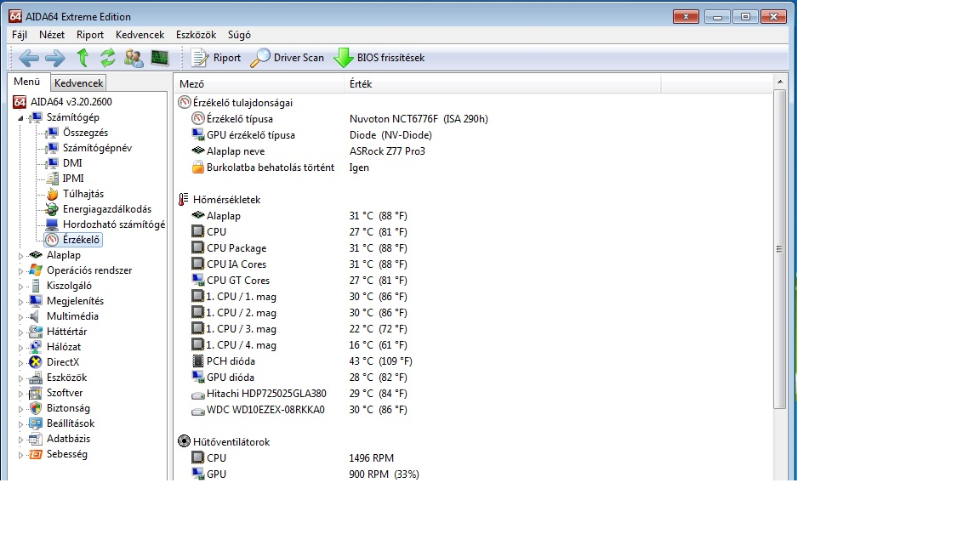The width and height of the screenshot is (980, 551).
Task: Expand the DirectX tree node
Action: [x=20, y=363]
